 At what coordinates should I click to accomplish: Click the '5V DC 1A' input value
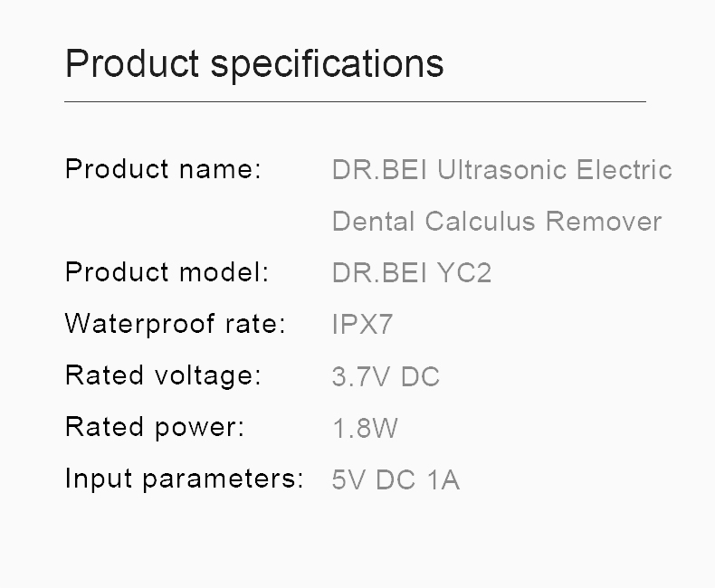point(396,479)
